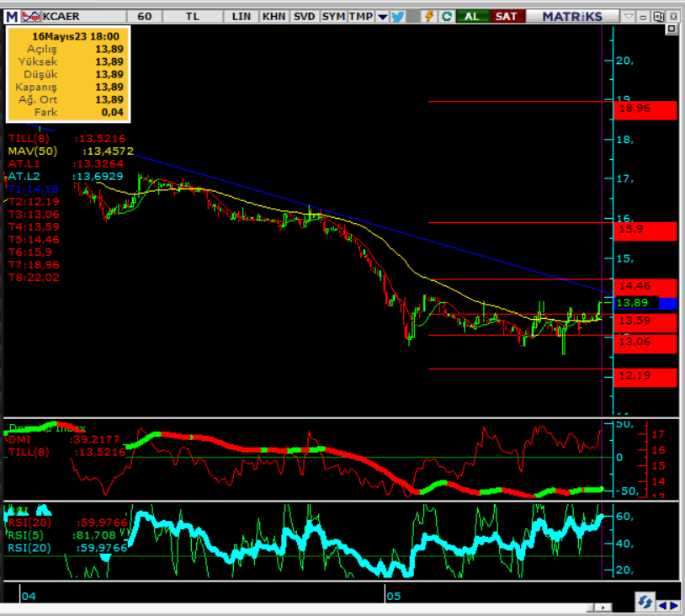Click the 15,9 red level label
The height and width of the screenshot is (616, 685).
tap(645, 231)
